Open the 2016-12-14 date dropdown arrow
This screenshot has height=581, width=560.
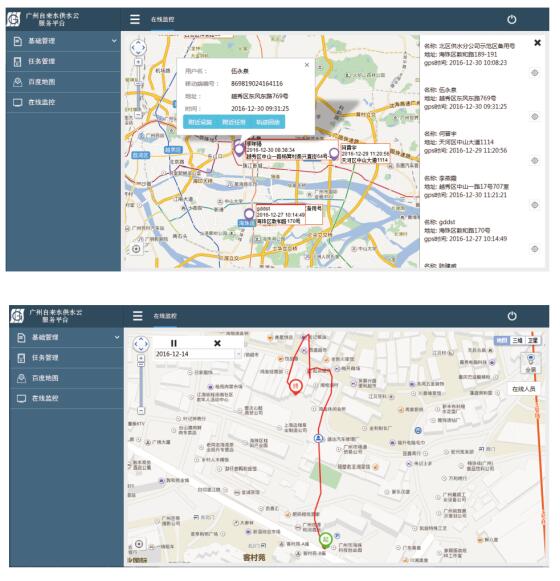[238, 354]
